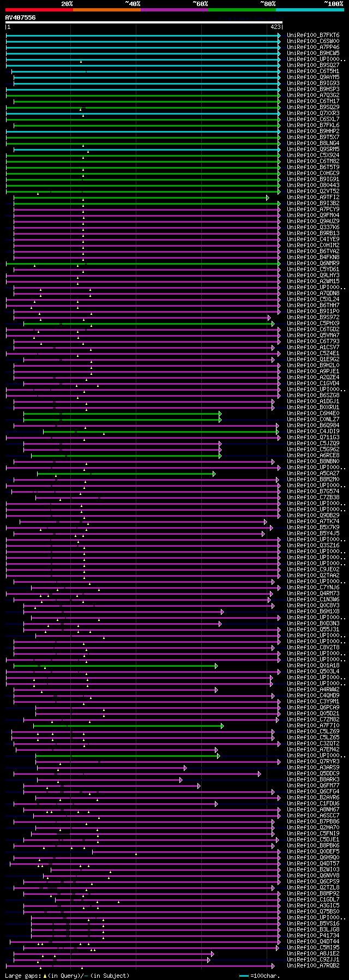Select the UniRef100_Q9SRM5 label

pos(313,149)
